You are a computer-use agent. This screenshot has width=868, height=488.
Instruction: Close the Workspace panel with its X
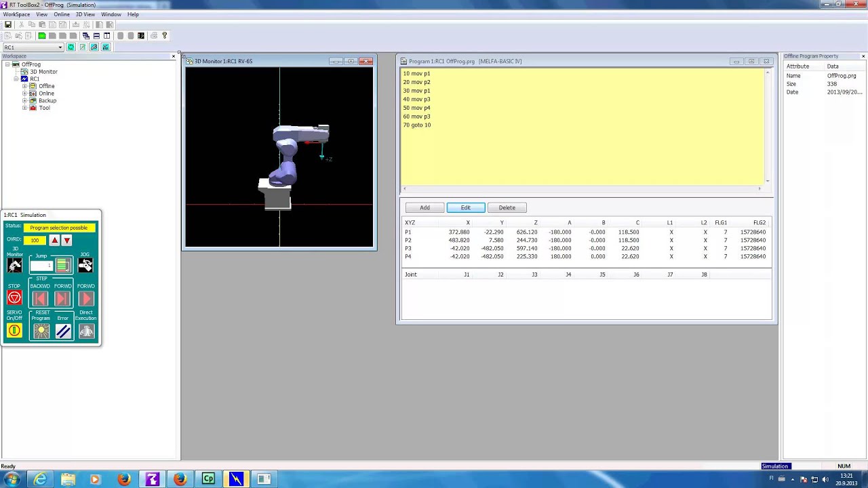[174, 56]
